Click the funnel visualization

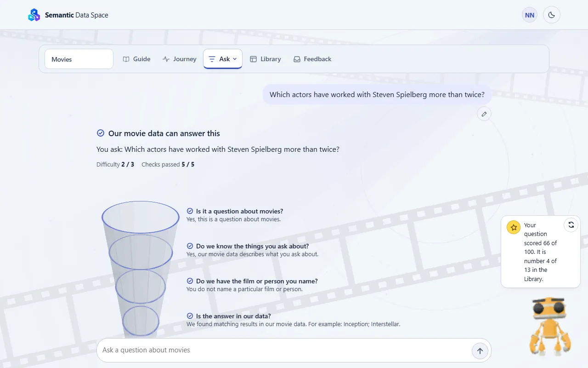[x=141, y=270]
